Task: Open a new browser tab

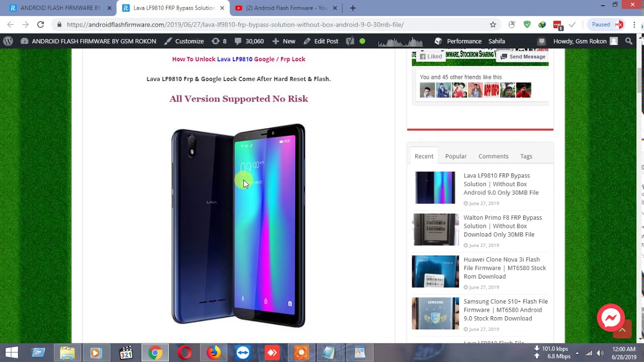Action: [x=353, y=8]
